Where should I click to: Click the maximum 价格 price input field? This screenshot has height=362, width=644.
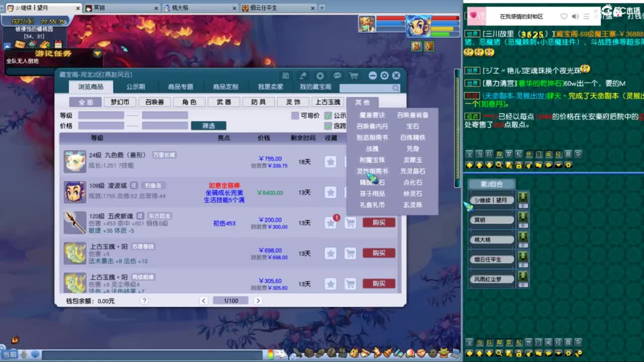[x=165, y=126]
